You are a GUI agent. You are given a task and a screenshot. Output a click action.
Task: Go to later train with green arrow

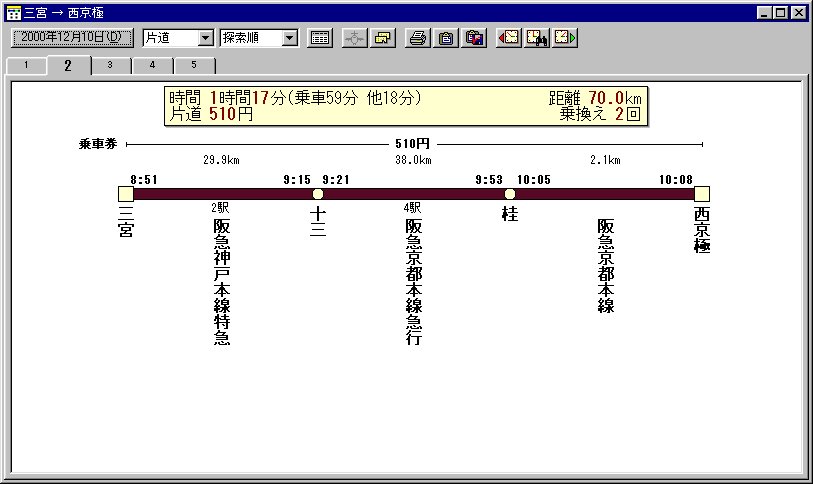565,38
